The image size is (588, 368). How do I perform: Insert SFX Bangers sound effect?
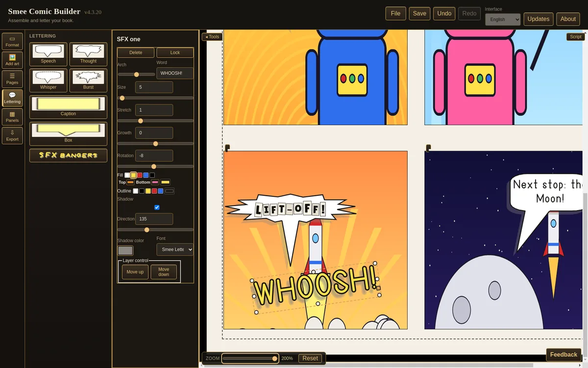coord(68,155)
